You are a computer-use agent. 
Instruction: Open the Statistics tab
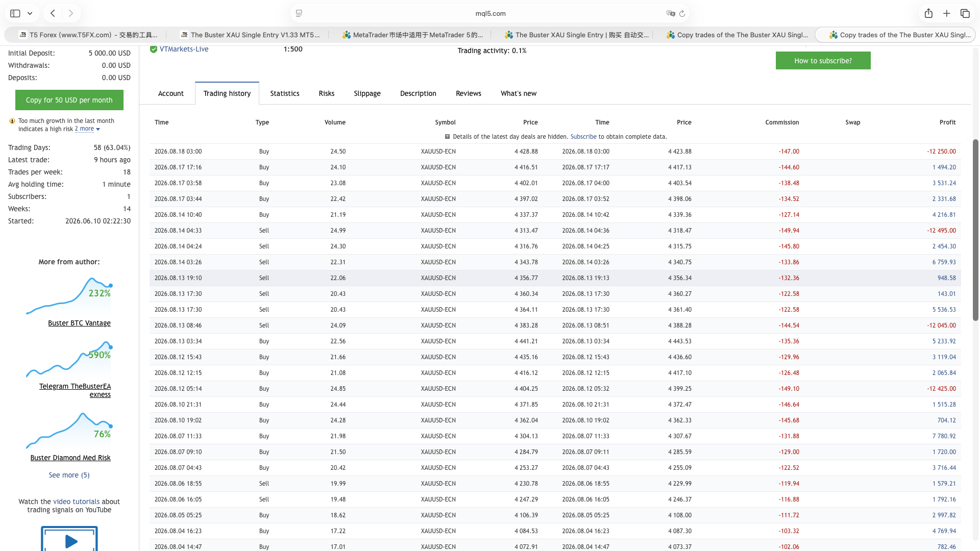click(285, 93)
